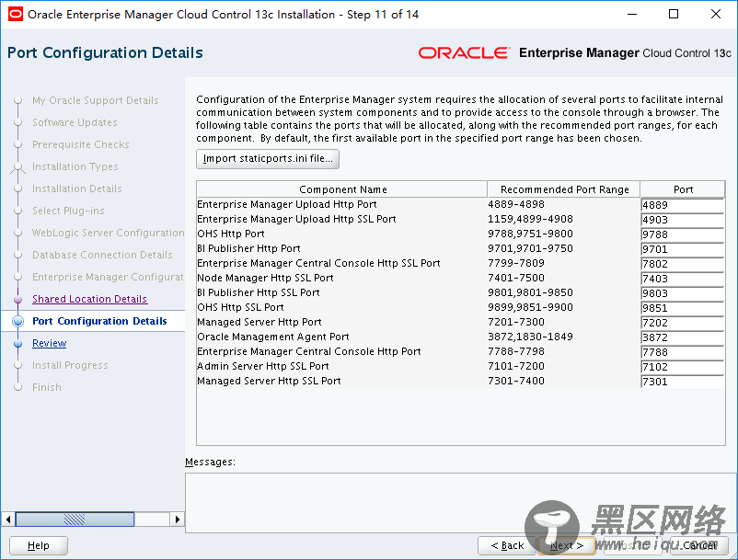Image resolution: width=738 pixels, height=560 pixels.
Task: Open the Help button
Action: click(x=39, y=545)
